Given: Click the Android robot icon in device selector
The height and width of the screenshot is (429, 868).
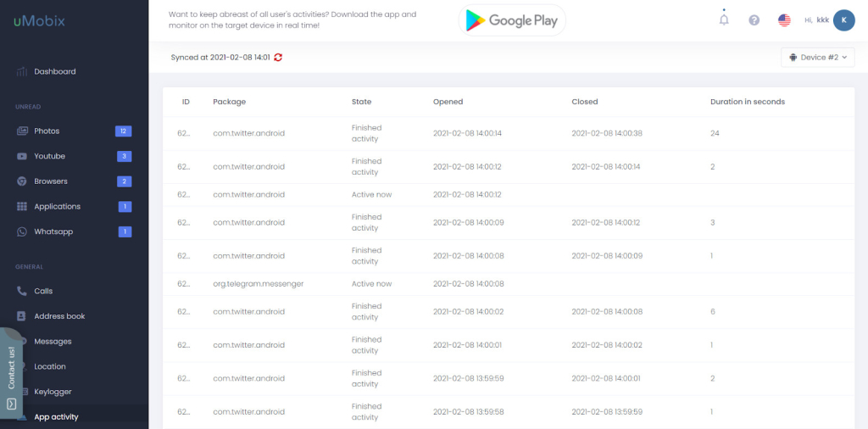Looking at the screenshot, I should pos(793,57).
